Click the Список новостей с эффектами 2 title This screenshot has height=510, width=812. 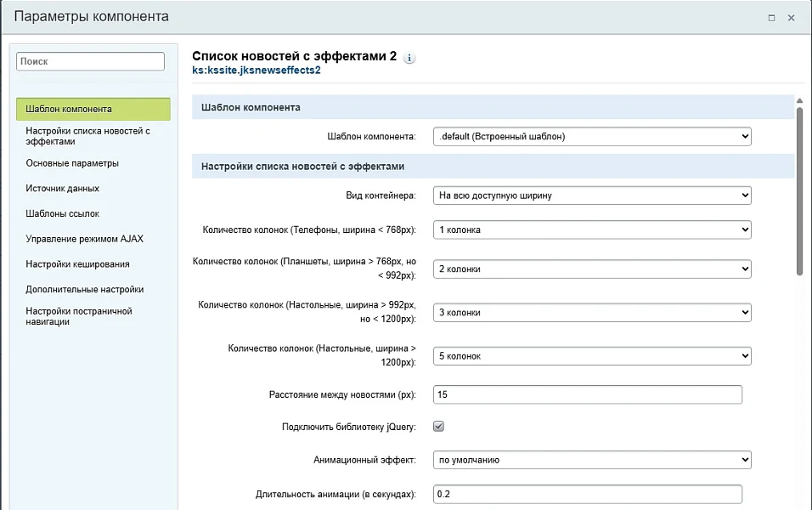(x=294, y=56)
